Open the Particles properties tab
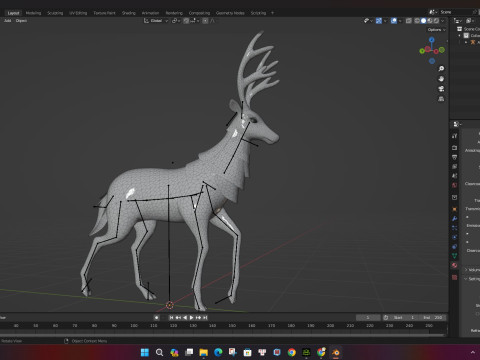 coord(454,228)
